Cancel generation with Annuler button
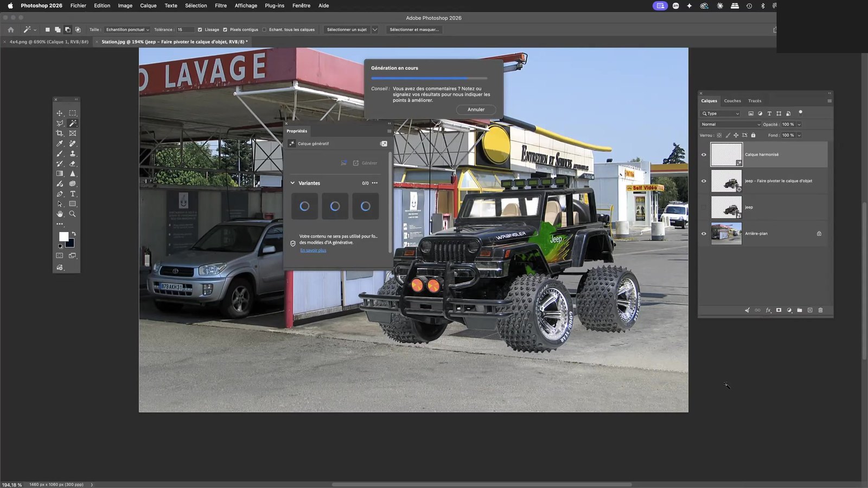868x488 pixels. [x=476, y=110]
